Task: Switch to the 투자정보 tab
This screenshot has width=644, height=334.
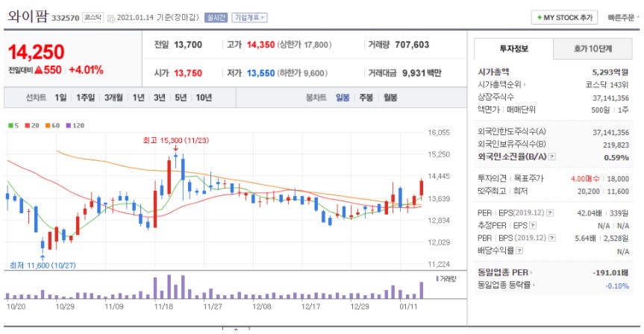Action: [x=513, y=48]
